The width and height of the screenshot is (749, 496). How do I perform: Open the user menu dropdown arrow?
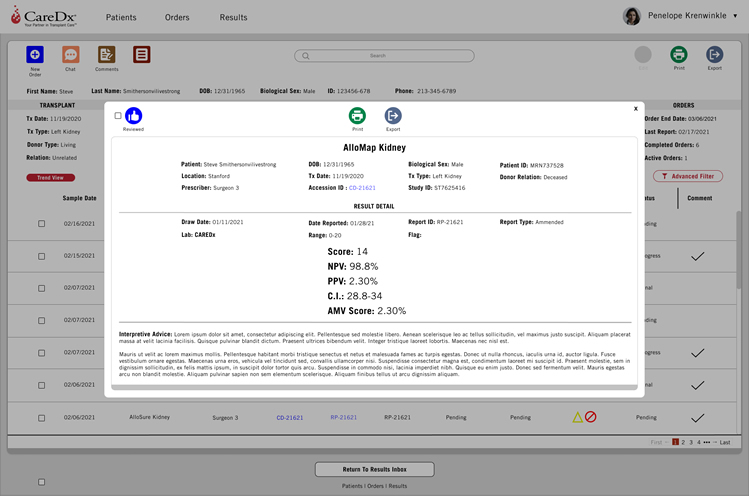coord(735,16)
